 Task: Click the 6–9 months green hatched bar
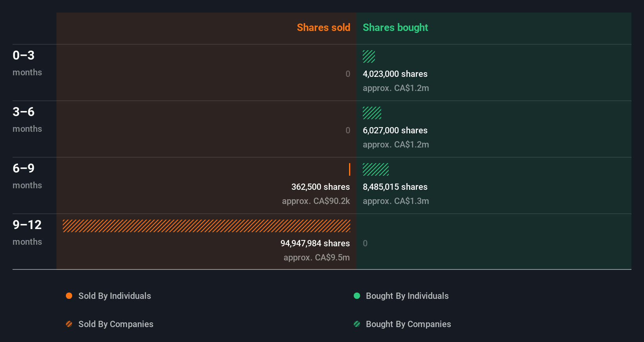click(x=376, y=169)
